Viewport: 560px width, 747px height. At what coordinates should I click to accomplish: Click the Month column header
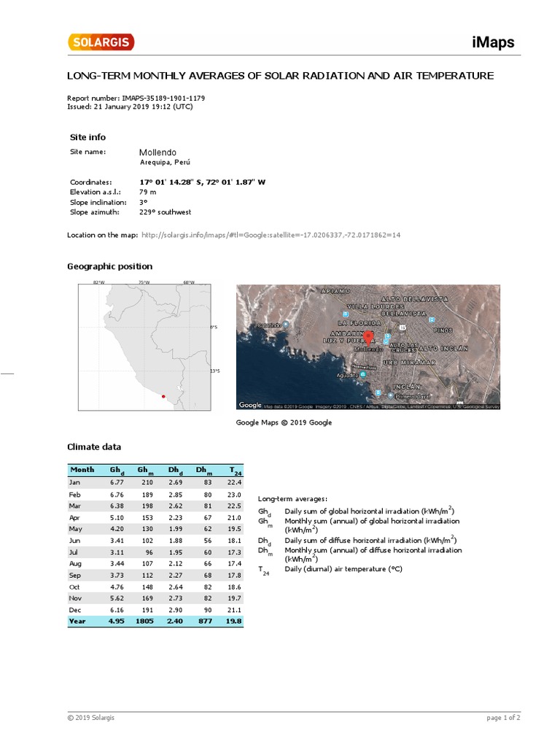coord(82,470)
